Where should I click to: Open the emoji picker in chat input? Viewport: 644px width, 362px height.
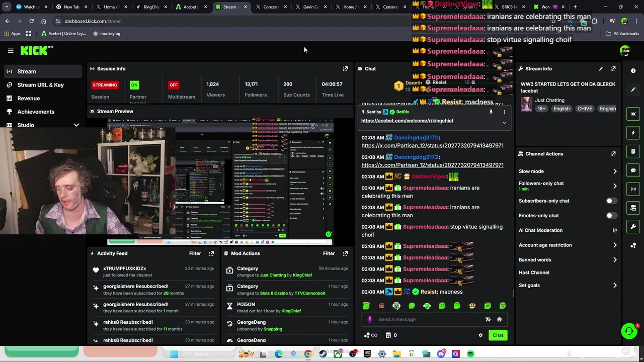499,319
